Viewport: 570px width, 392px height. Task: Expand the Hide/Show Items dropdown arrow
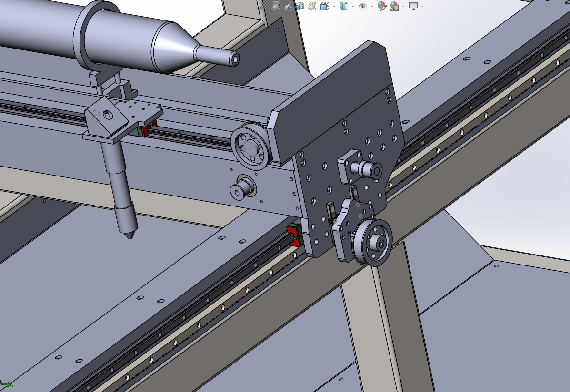(372, 6)
